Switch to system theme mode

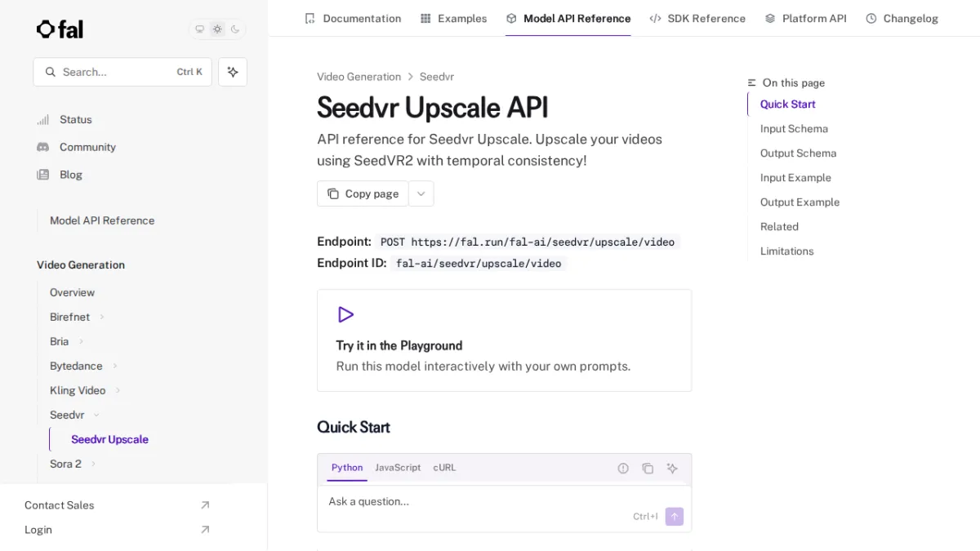click(199, 29)
